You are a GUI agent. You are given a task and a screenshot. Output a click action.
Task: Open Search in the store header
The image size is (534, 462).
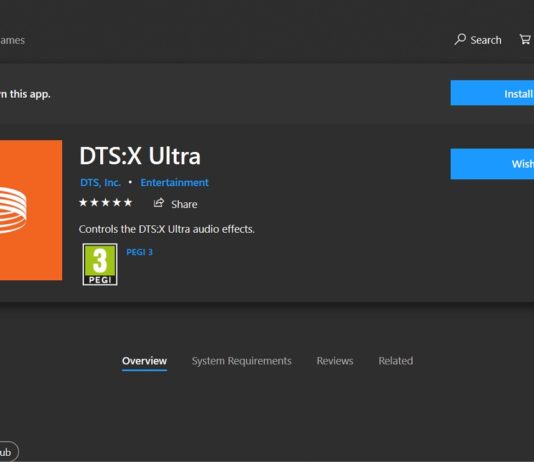point(478,40)
